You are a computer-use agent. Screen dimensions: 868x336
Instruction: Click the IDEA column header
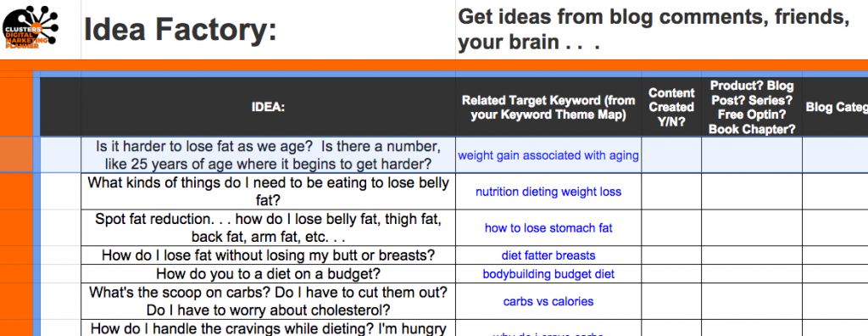coord(268,108)
